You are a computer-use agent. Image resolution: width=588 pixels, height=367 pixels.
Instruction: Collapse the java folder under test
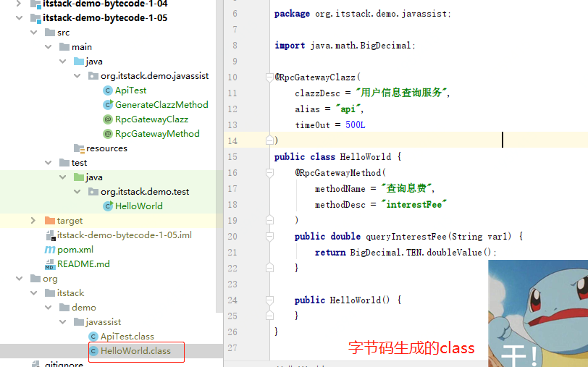pyautogui.click(x=62, y=177)
